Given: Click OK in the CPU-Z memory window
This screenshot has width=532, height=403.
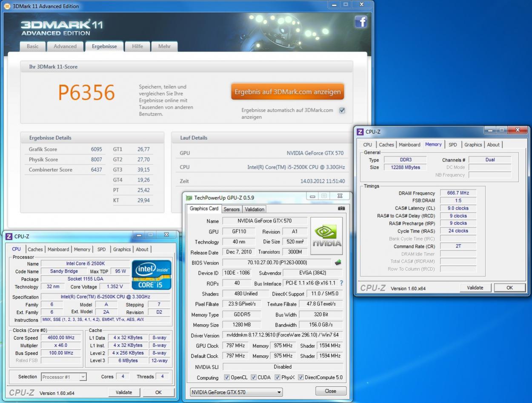Looking at the screenshot, I should point(509,288).
